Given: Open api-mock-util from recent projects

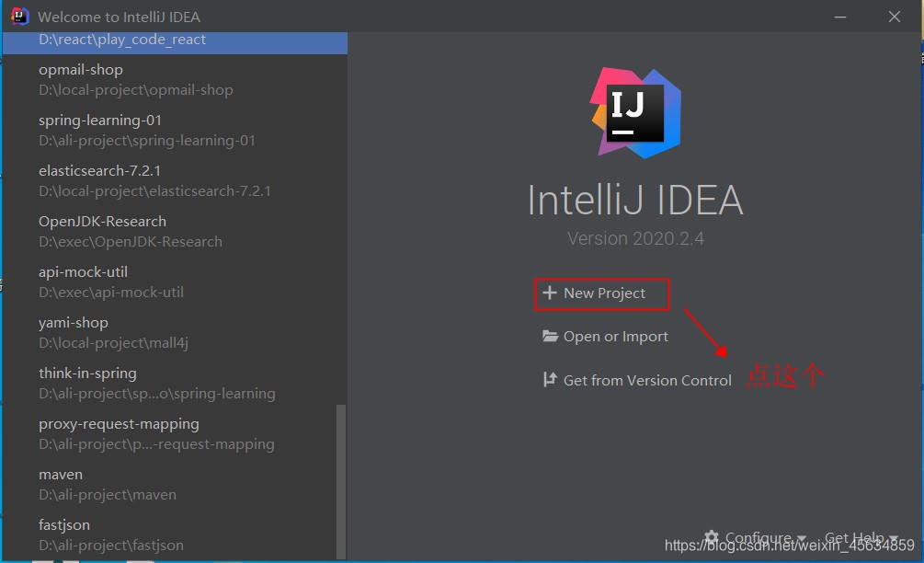Looking at the screenshot, I should pyautogui.click(x=175, y=282).
